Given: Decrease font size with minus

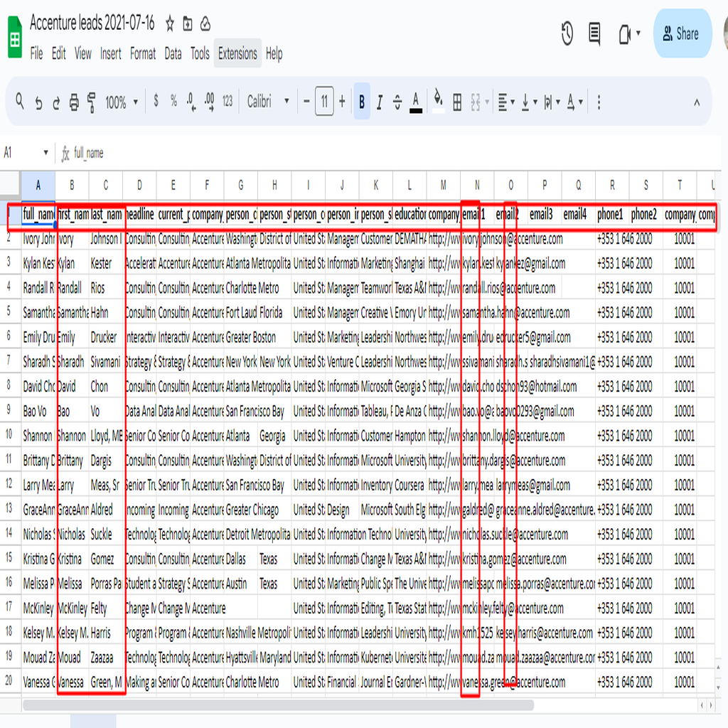Looking at the screenshot, I should click(x=306, y=101).
